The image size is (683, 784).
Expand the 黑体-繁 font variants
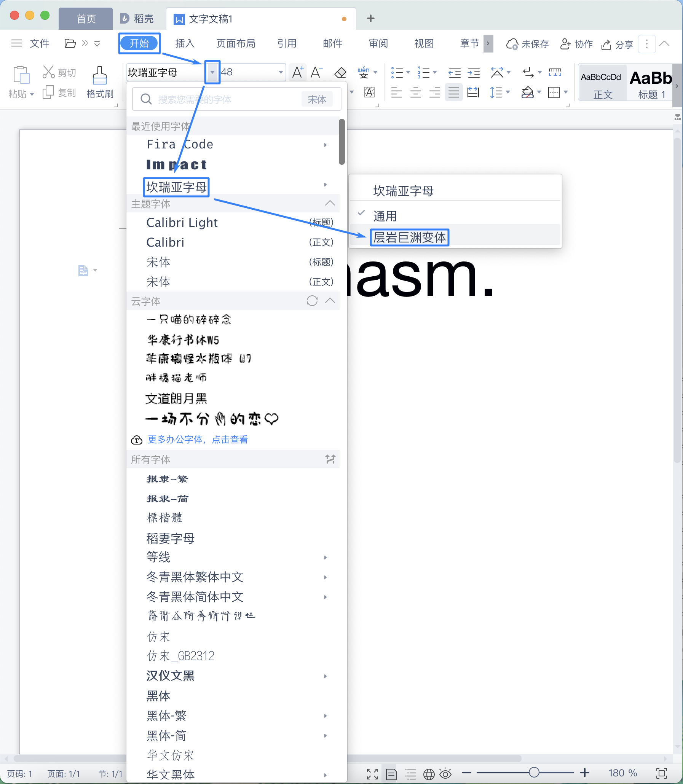pyautogui.click(x=326, y=716)
